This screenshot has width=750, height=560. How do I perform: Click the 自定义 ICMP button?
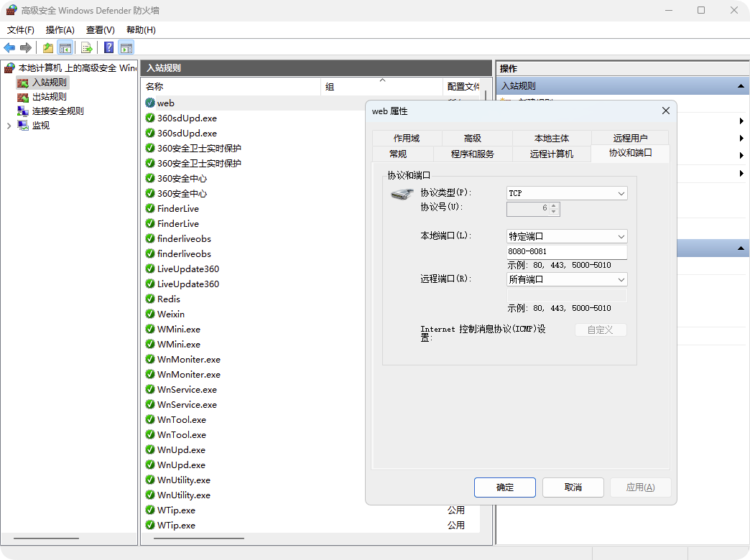[601, 330]
